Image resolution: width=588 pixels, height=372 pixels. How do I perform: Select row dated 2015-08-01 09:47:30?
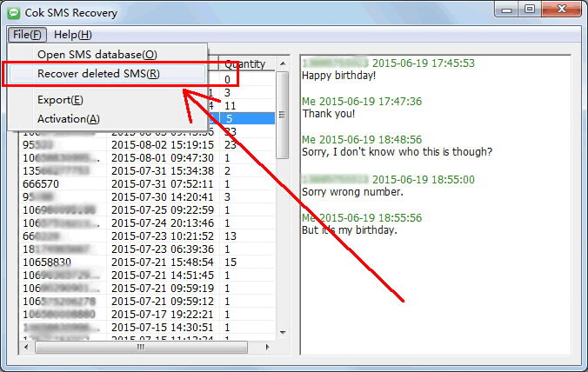[x=148, y=158]
